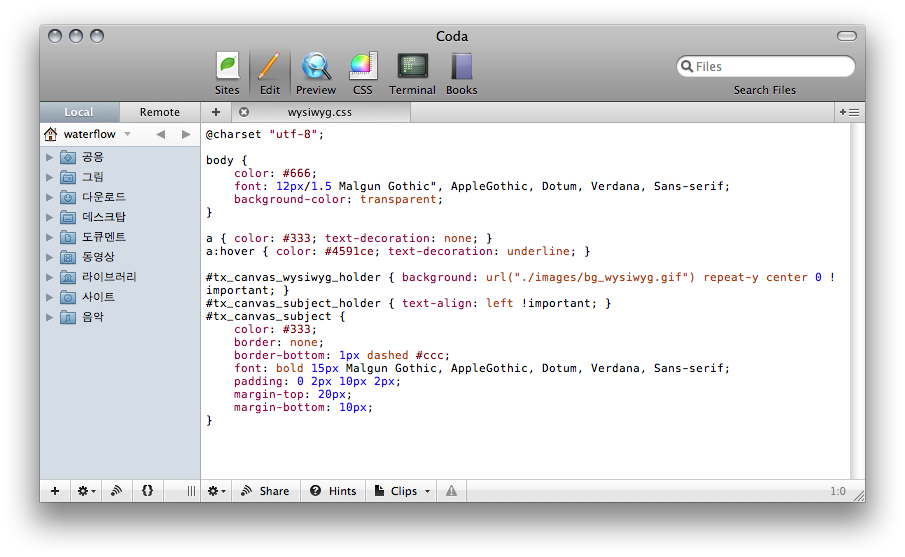Switch to Edit mode
The width and height of the screenshot is (905, 557).
(x=270, y=73)
